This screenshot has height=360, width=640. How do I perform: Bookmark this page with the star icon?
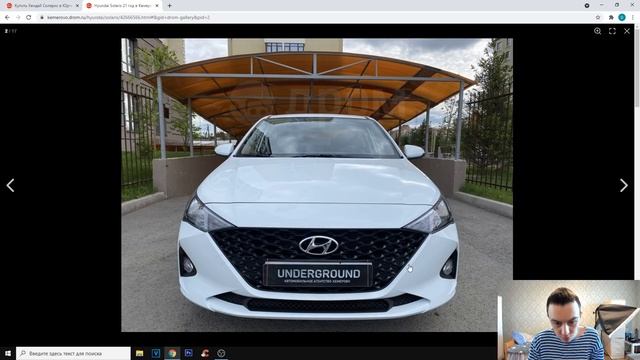pos(598,18)
